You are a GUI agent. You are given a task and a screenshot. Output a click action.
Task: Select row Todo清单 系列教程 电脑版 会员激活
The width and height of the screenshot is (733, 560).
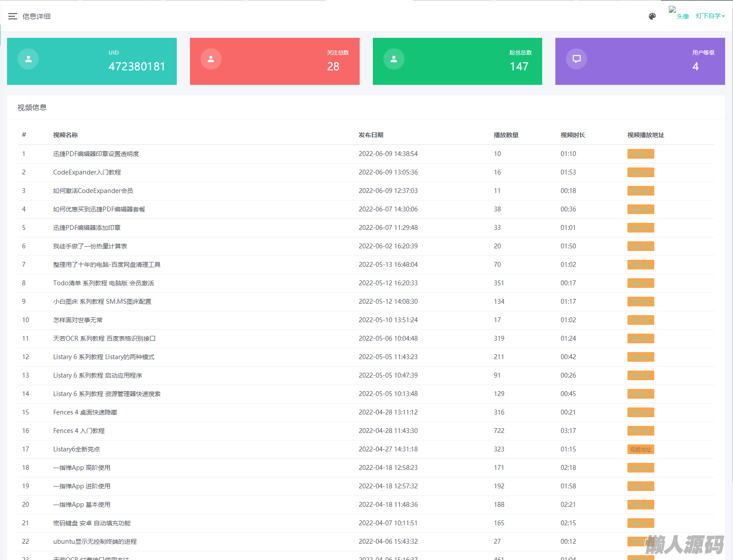pyautogui.click(x=103, y=283)
